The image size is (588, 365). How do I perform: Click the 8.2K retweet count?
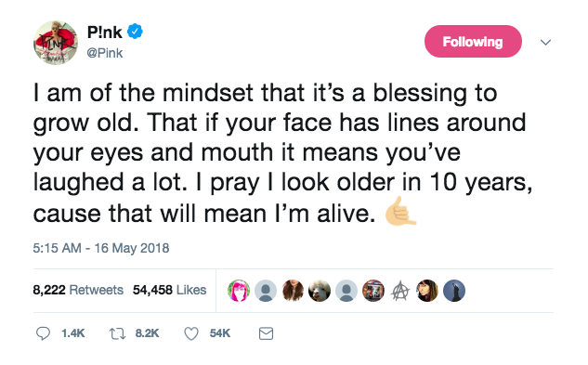click(147, 333)
